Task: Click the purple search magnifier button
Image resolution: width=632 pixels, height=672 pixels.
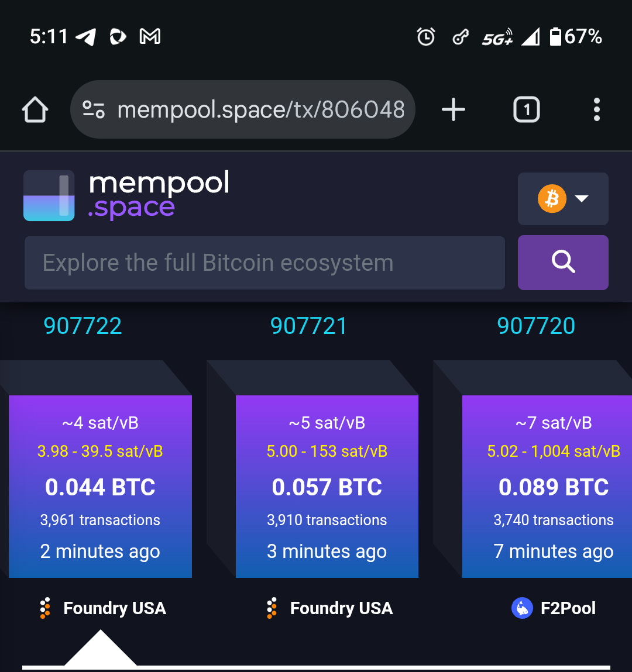Action: [x=563, y=262]
